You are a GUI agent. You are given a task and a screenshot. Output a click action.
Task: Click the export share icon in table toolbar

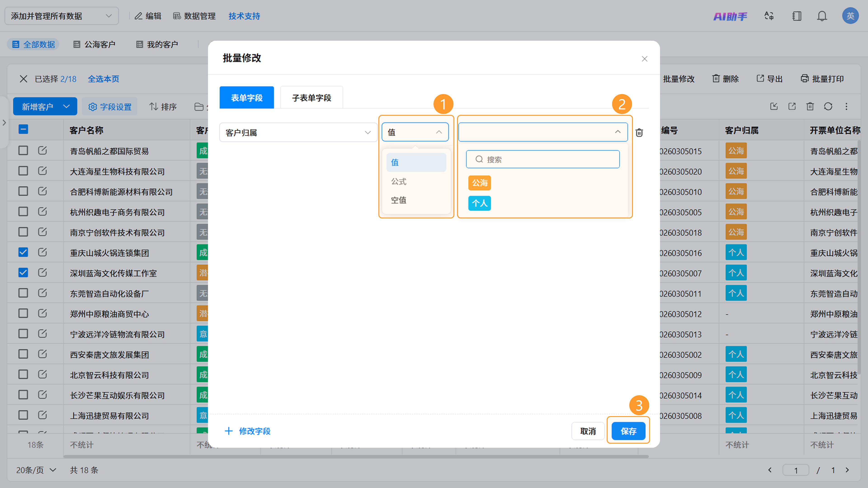point(792,107)
